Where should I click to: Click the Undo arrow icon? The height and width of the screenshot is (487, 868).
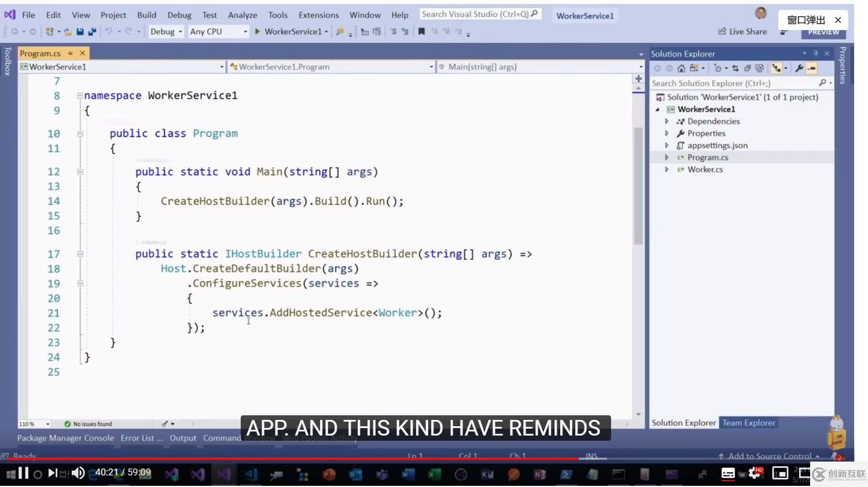[x=108, y=31]
